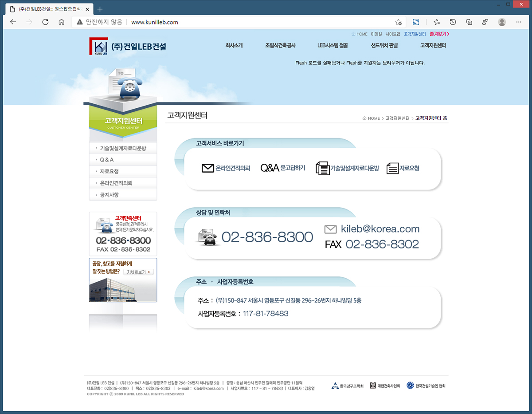Select LEB시스템 철골 navigation menu
532x414 pixels.
[x=332, y=45]
